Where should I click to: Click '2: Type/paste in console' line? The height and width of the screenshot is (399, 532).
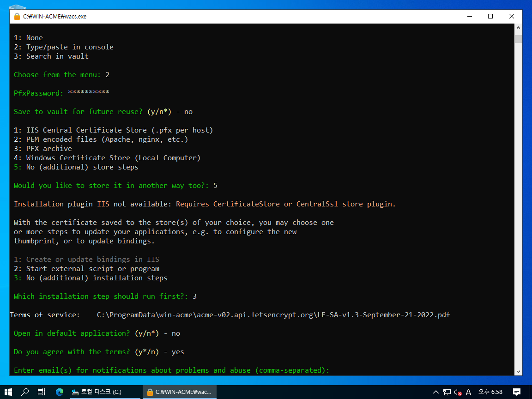pyautogui.click(x=63, y=47)
